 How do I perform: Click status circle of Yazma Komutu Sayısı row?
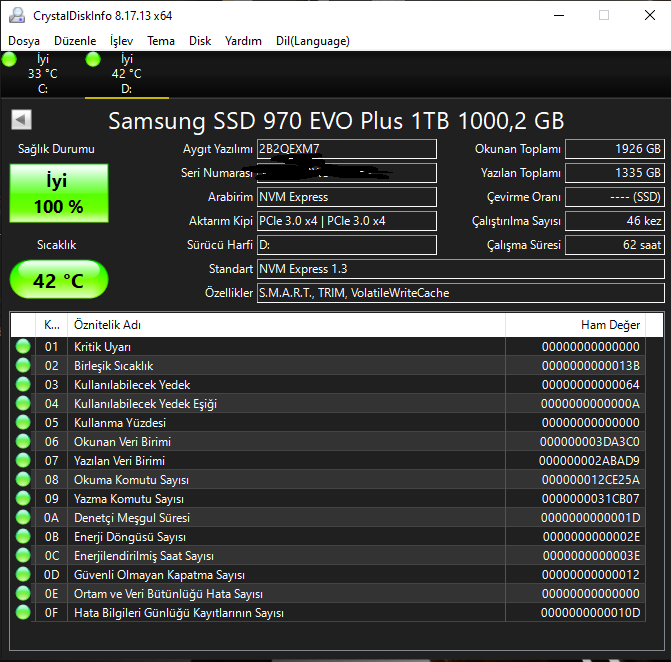coord(23,498)
